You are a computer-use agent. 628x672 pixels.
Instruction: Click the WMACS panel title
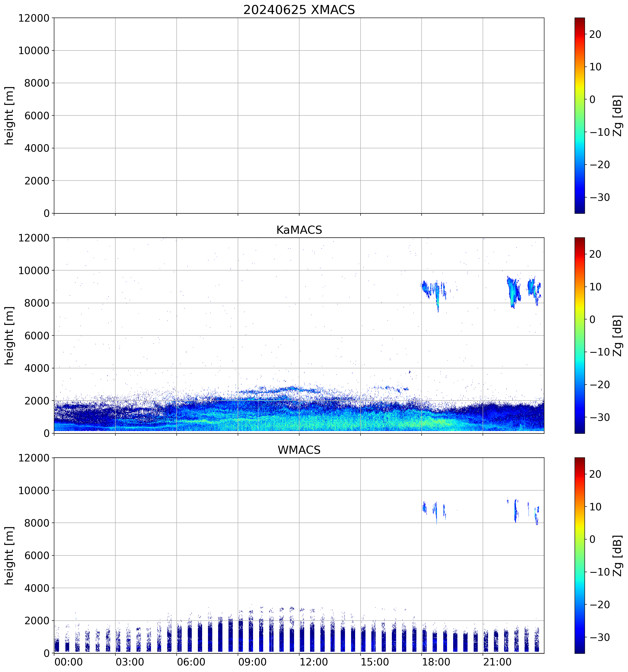pos(299,450)
